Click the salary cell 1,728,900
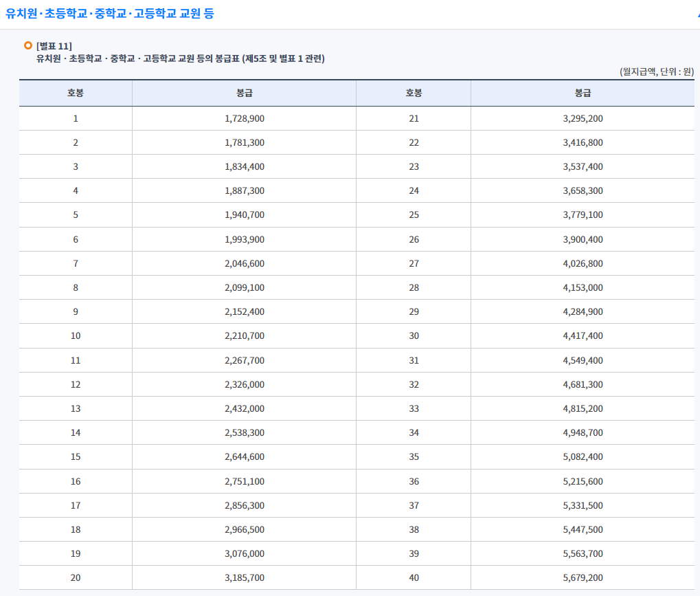Screen dimensions: 700x596 coord(244,118)
